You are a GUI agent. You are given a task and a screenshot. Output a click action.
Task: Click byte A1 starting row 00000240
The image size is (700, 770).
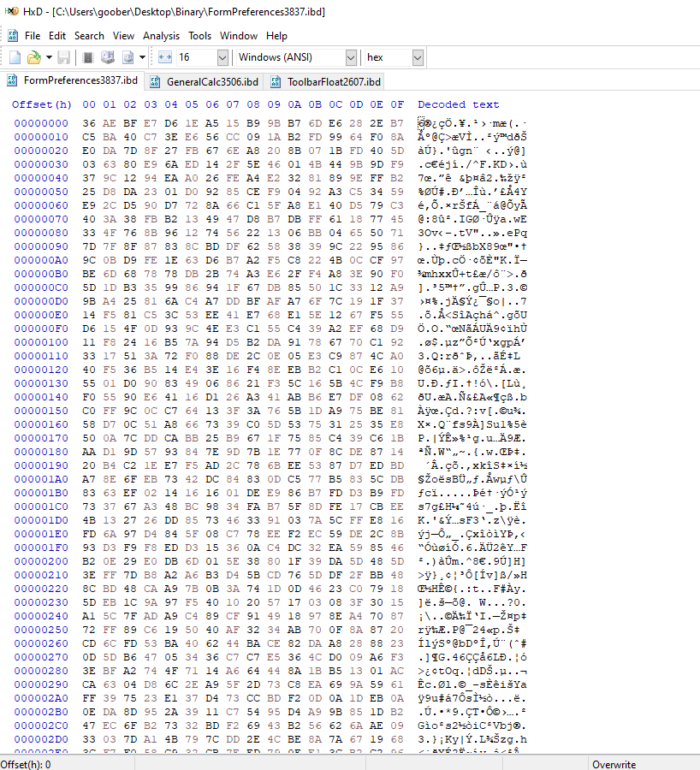pos(89,616)
